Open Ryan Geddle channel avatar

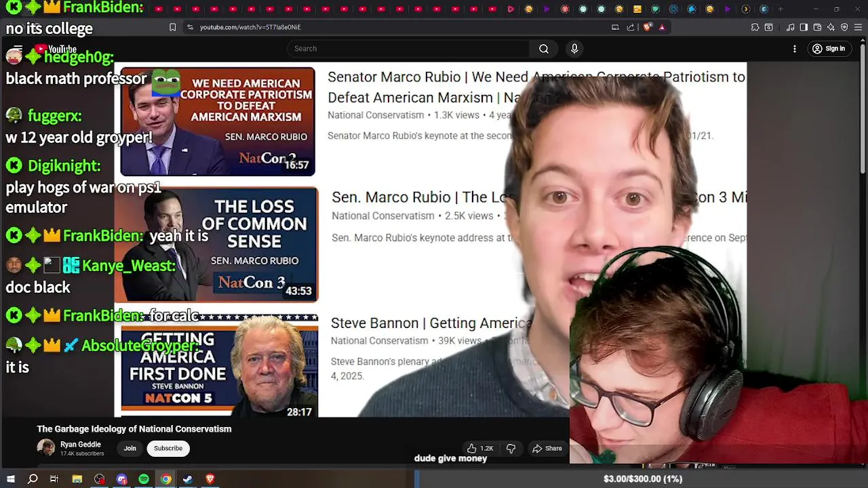45,448
